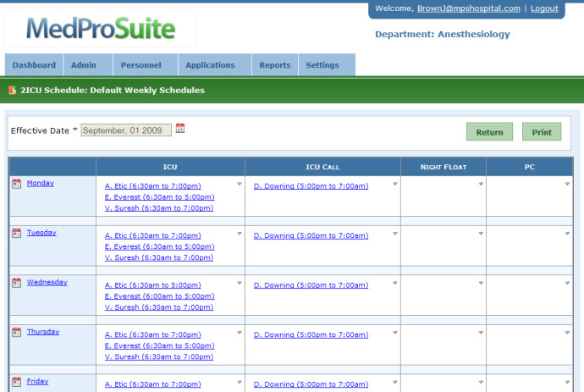Image resolution: width=584 pixels, height=392 pixels.
Task: Expand Thursday Night Float dropdown arrow
Action: pos(481,333)
